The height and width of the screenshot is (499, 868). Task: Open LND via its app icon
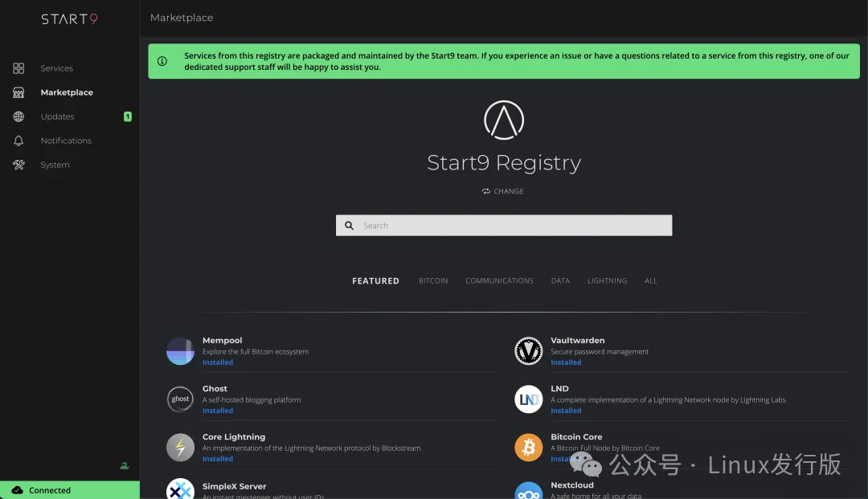(x=529, y=399)
